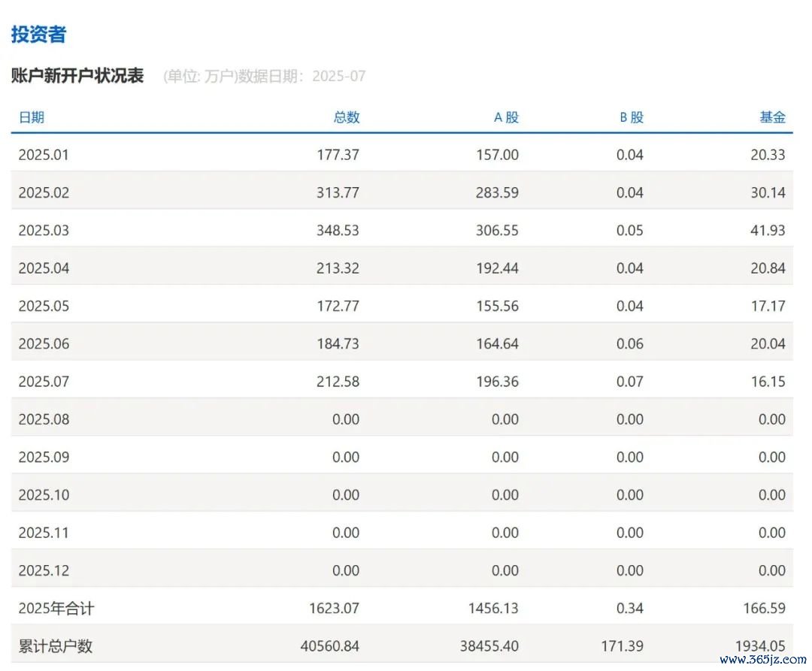Click the 2025年合计 row label
812x671 pixels.
point(56,609)
